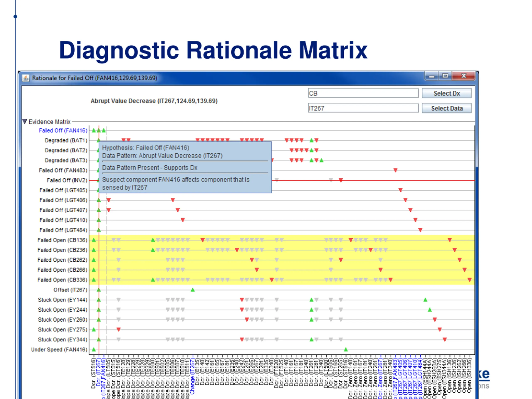The width and height of the screenshot is (532, 399).
Task: Click the red triangle in Failed Off (LGT484) row
Action: (x=420, y=230)
